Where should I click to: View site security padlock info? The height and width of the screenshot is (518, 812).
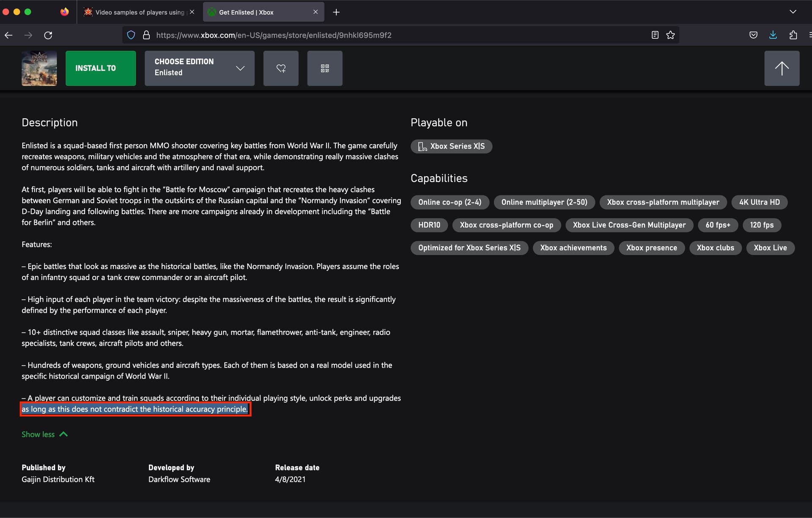pyautogui.click(x=146, y=35)
